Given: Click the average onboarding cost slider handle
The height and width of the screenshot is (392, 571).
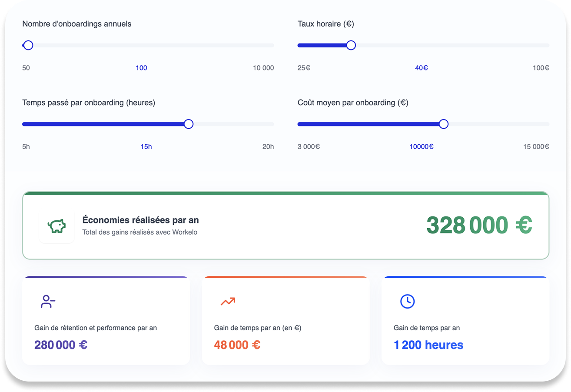Looking at the screenshot, I should tap(444, 124).
